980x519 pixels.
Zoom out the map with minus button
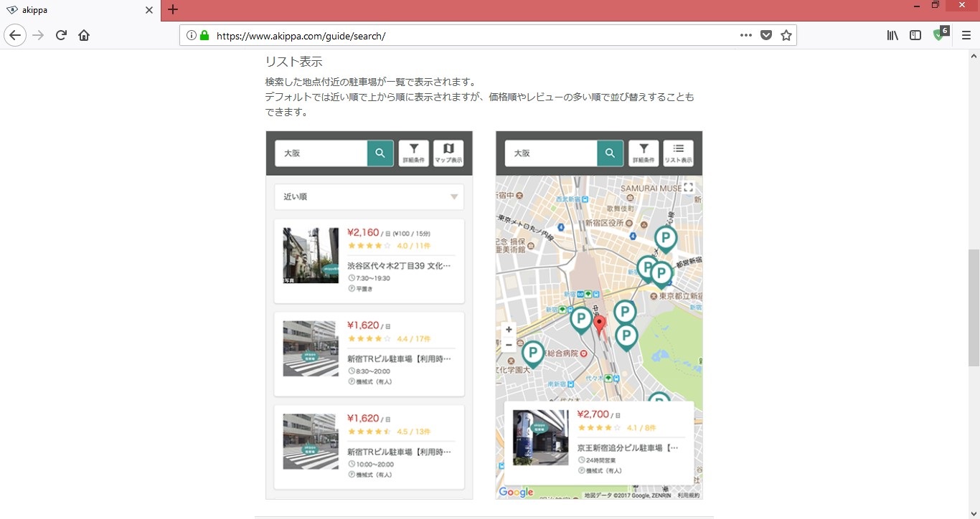[509, 345]
